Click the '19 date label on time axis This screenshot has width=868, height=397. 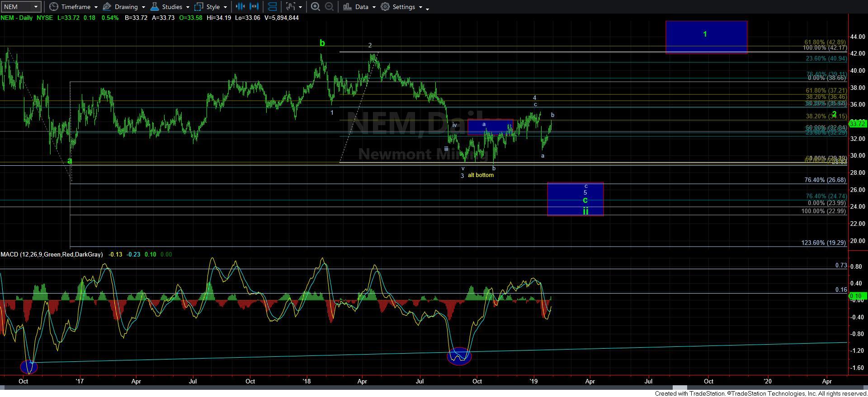(533, 381)
